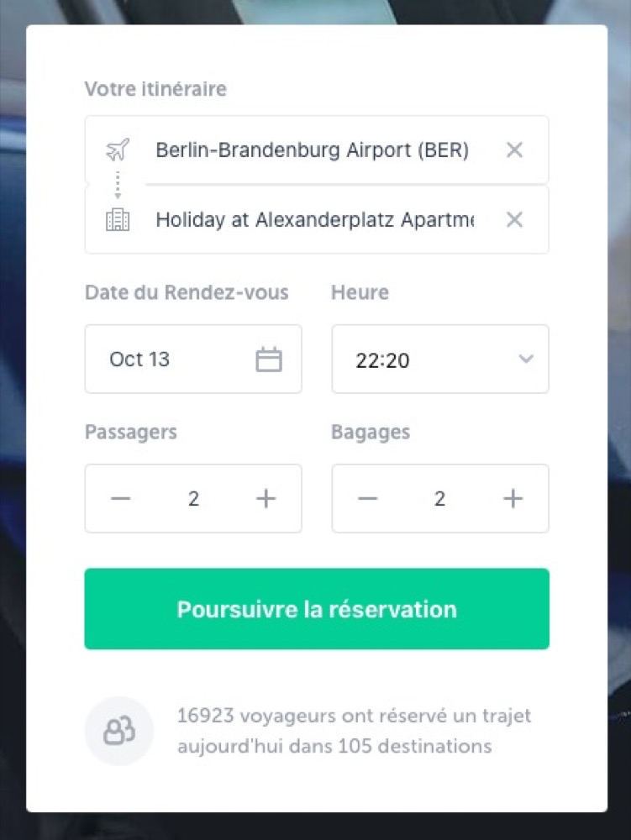Viewport: 631px width, 840px height.
Task: Open the 22:20 time selector
Action: 440,359
